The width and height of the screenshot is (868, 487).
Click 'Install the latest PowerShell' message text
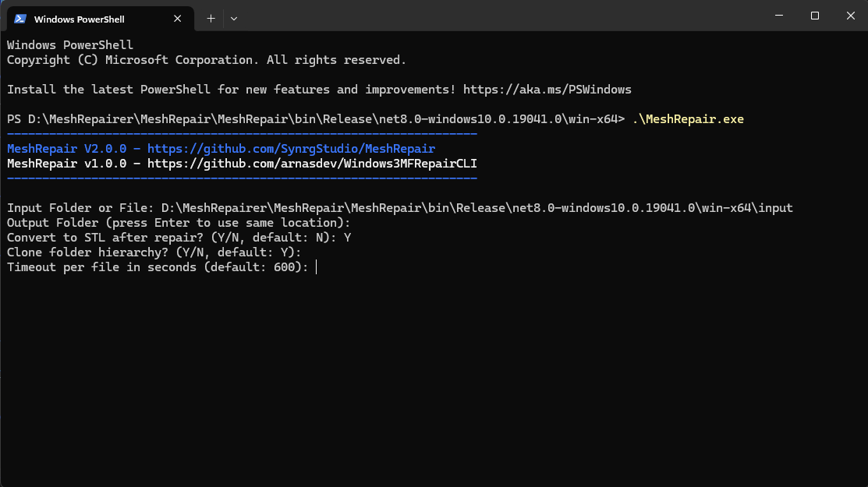coord(232,90)
